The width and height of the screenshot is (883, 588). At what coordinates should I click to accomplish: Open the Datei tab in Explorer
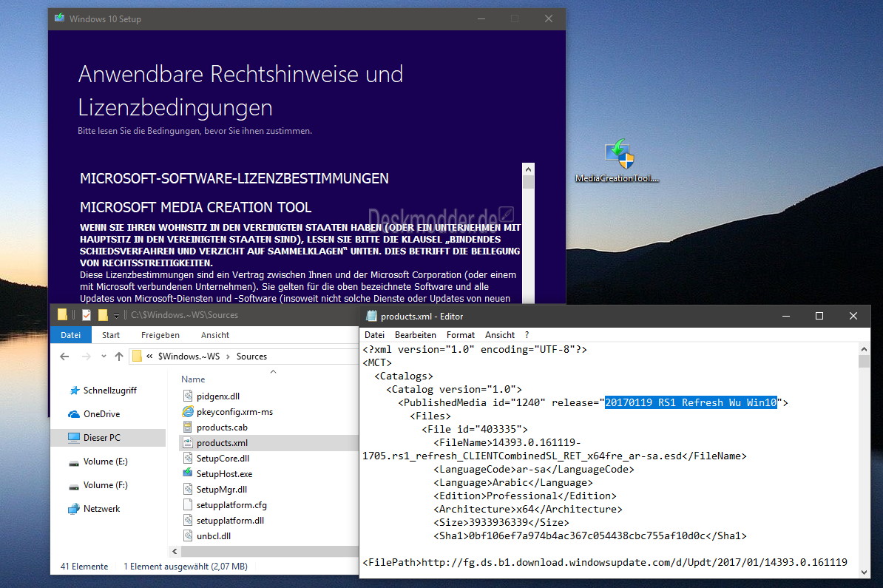coord(70,335)
